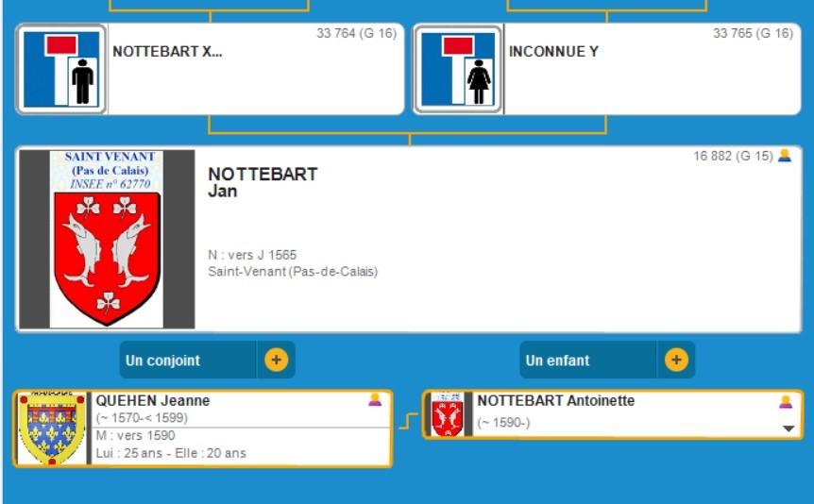The height and width of the screenshot is (504, 814).
Task: Select the QUEHEN Jeanne spouse name
Action: [x=153, y=400]
